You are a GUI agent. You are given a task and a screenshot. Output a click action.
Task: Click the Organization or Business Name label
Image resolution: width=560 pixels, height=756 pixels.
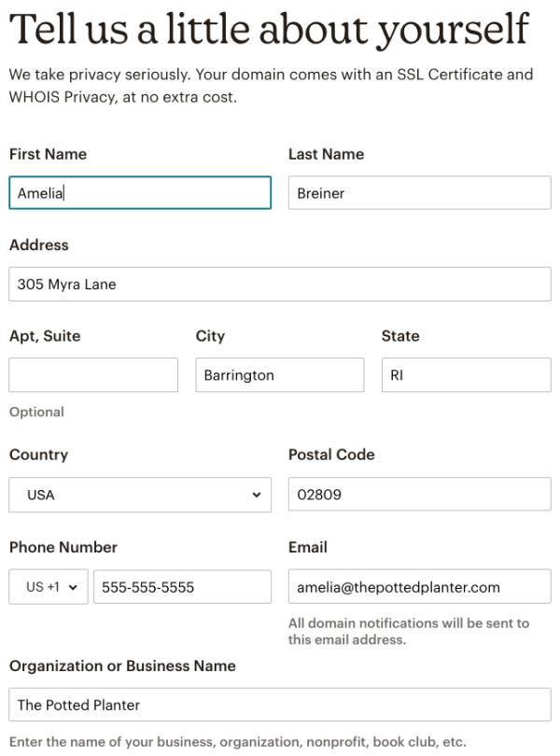[x=122, y=665]
